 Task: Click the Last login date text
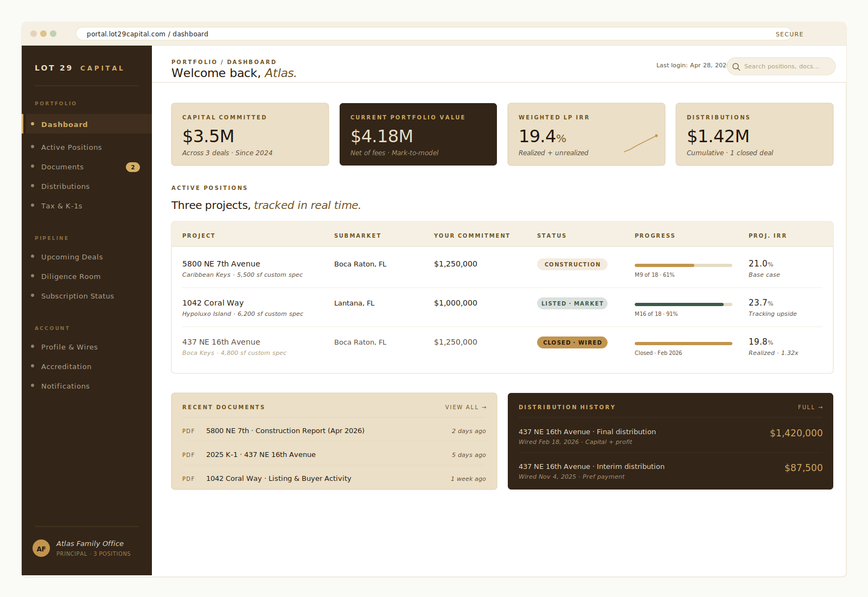point(691,65)
